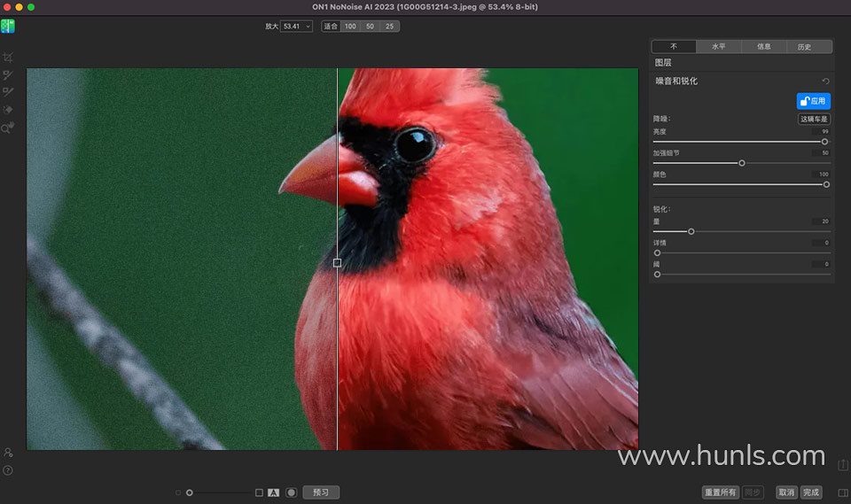Switch to the 信息 tab

tap(763, 47)
